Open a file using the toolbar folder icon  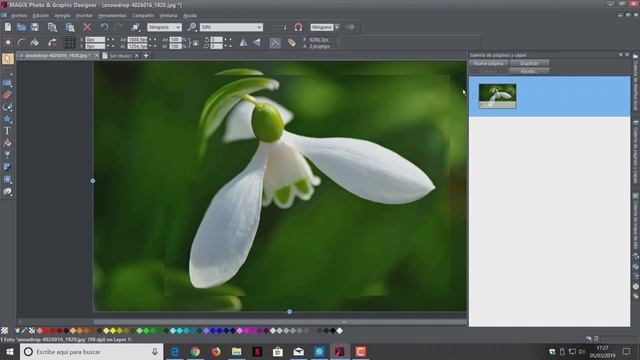(x=21, y=27)
